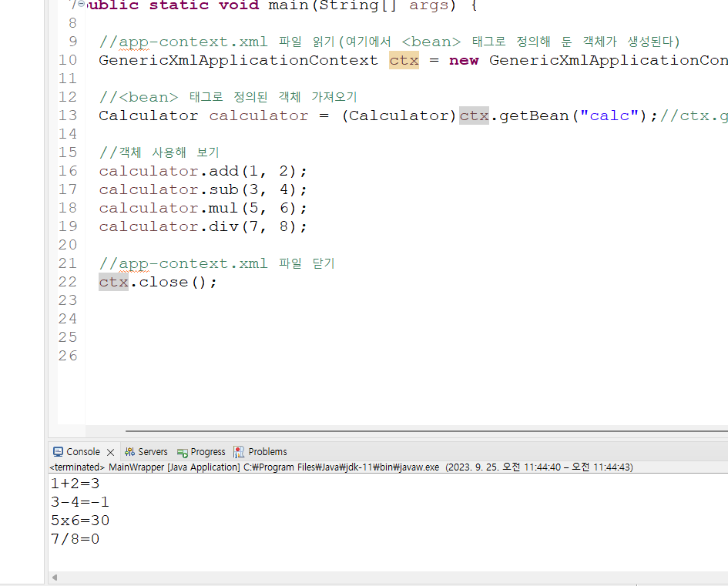Click console output 3-4=-1
The width and height of the screenshot is (728, 586).
point(80,502)
